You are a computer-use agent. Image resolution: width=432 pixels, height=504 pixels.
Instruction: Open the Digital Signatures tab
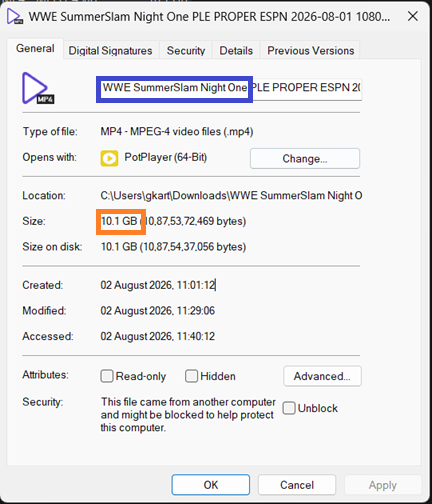coord(110,51)
